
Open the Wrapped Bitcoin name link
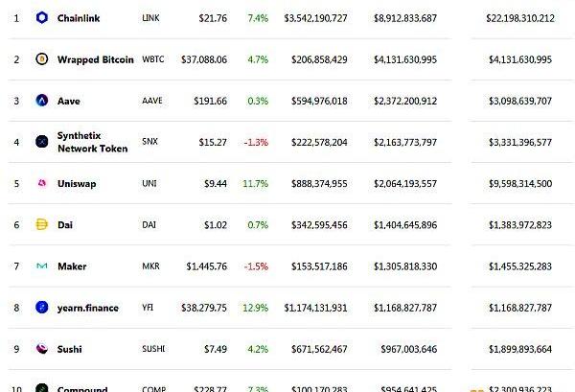click(95, 59)
